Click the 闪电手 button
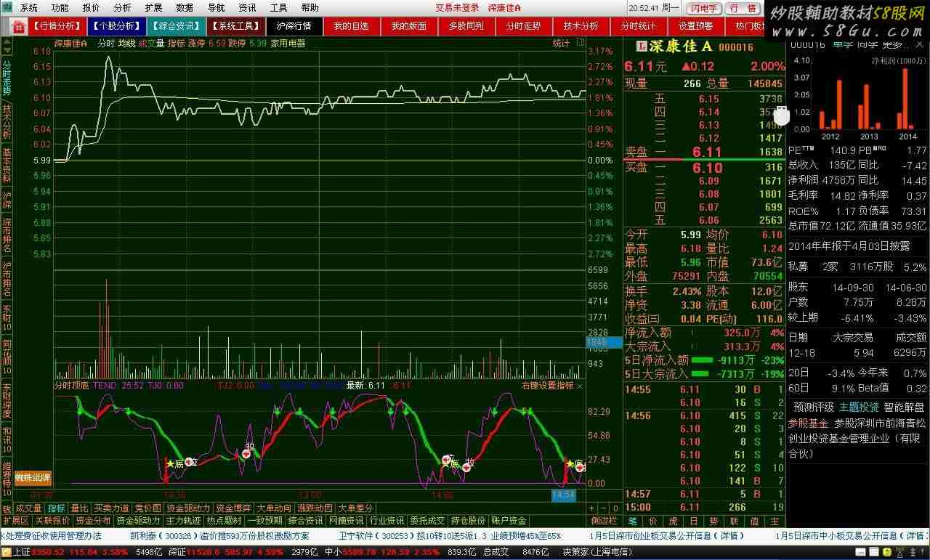This screenshot has height=560, width=930. click(x=703, y=8)
